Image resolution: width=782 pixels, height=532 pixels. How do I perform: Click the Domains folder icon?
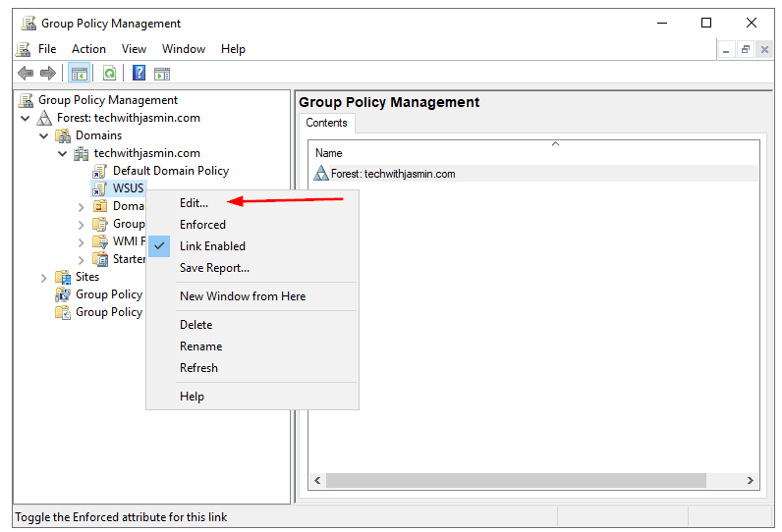coord(63,135)
